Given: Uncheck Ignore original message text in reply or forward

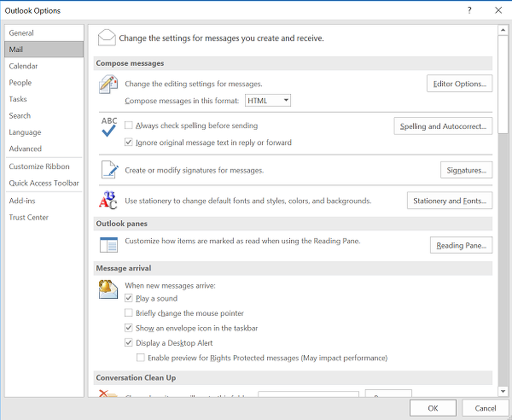Looking at the screenshot, I should [x=129, y=142].
